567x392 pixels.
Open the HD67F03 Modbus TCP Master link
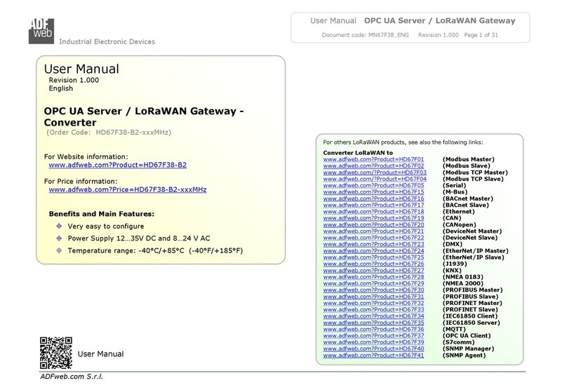tap(375, 173)
